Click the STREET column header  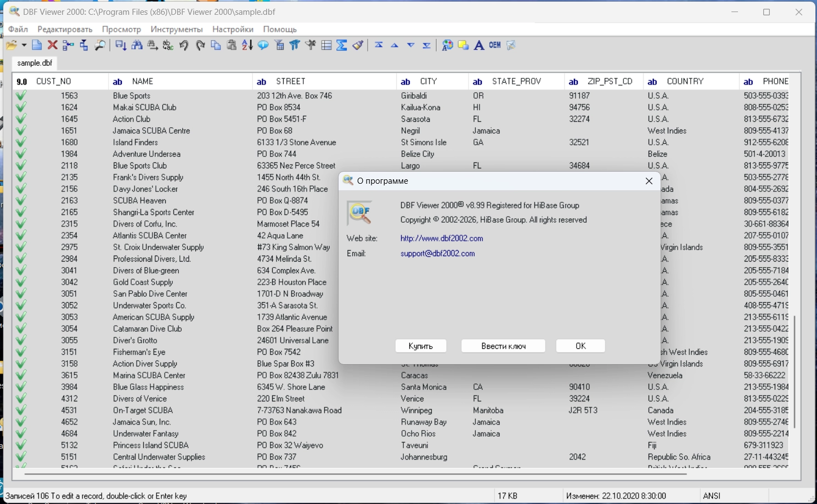[291, 82]
